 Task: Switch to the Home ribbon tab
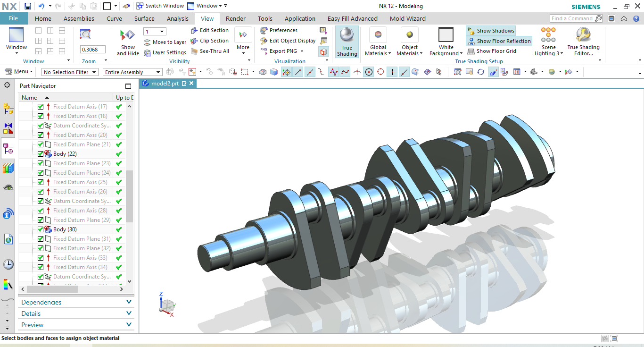[43, 18]
